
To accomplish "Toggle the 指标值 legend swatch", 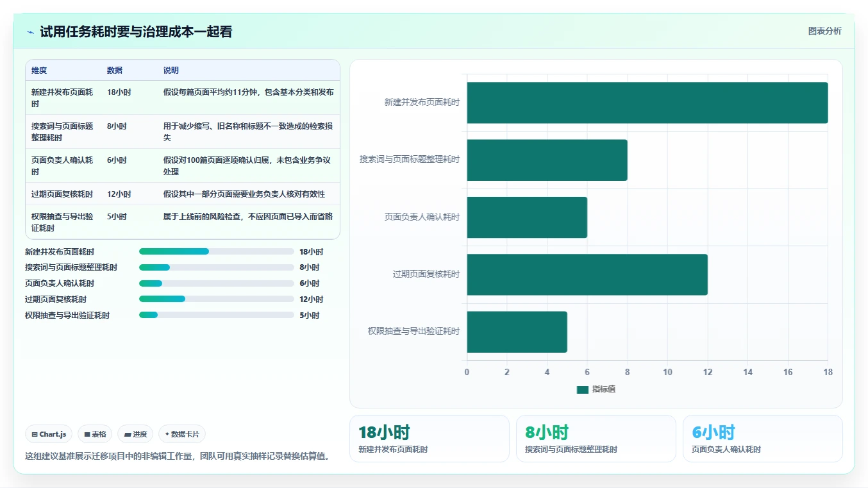I will 582,389.
